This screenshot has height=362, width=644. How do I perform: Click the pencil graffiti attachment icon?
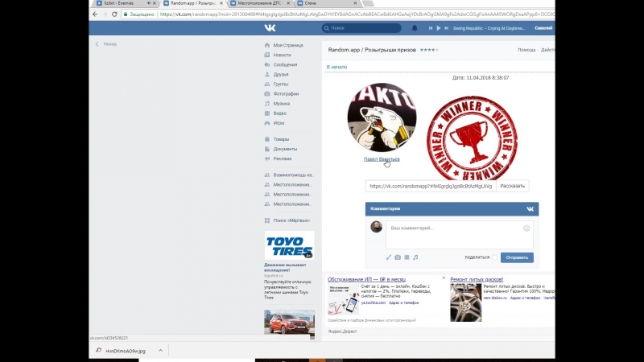coord(389,257)
